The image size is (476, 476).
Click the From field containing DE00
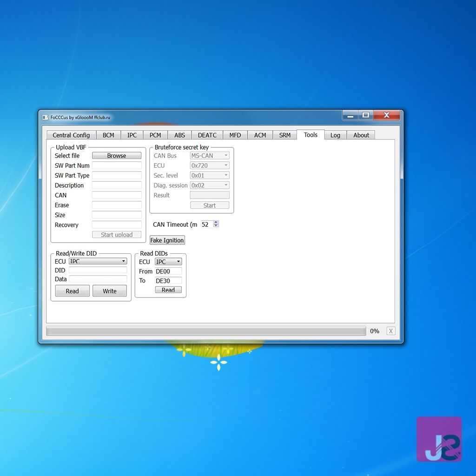[168, 271]
